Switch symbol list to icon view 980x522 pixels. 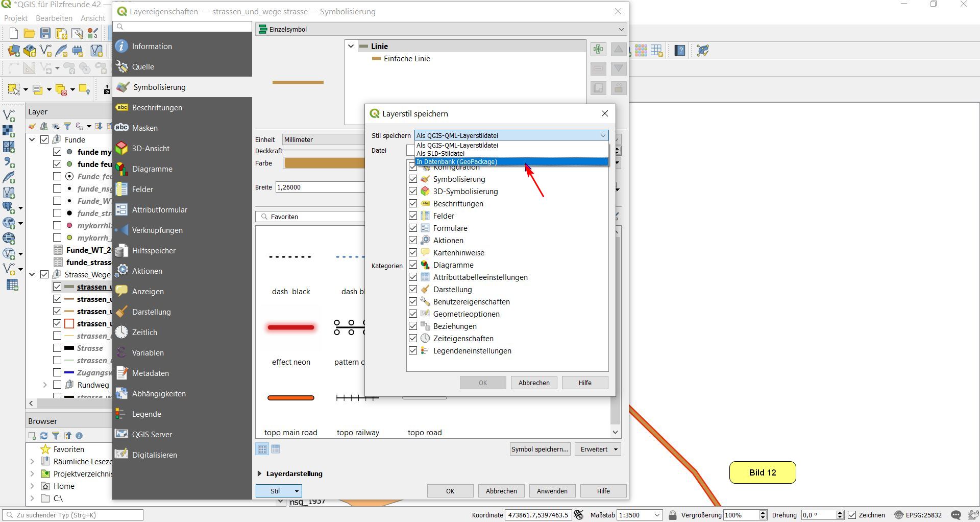[x=262, y=449]
